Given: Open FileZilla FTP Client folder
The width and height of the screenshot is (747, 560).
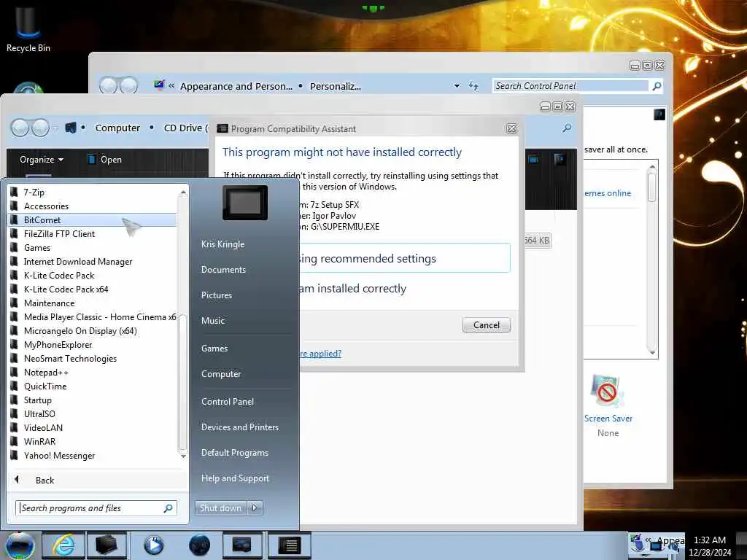Looking at the screenshot, I should [93, 234].
